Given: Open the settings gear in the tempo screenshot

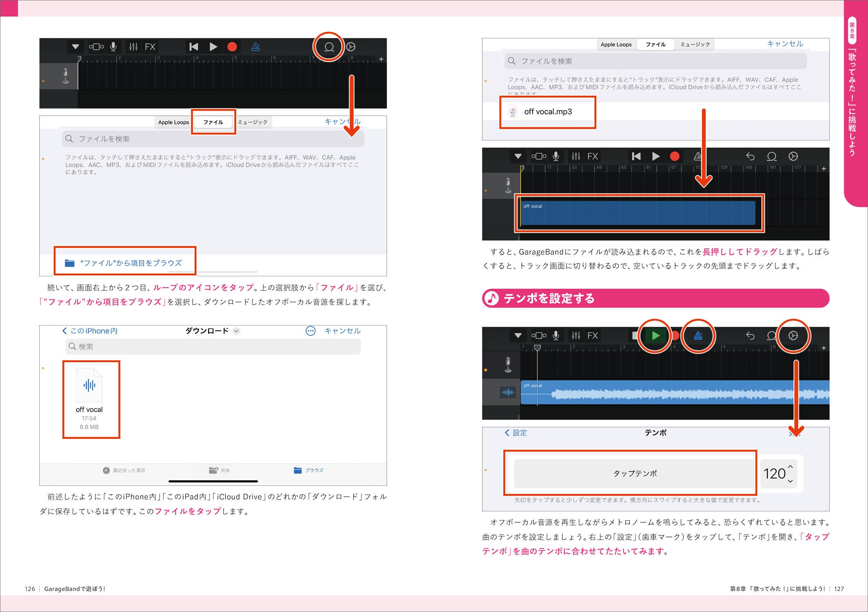Looking at the screenshot, I should [x=793, y=335].
